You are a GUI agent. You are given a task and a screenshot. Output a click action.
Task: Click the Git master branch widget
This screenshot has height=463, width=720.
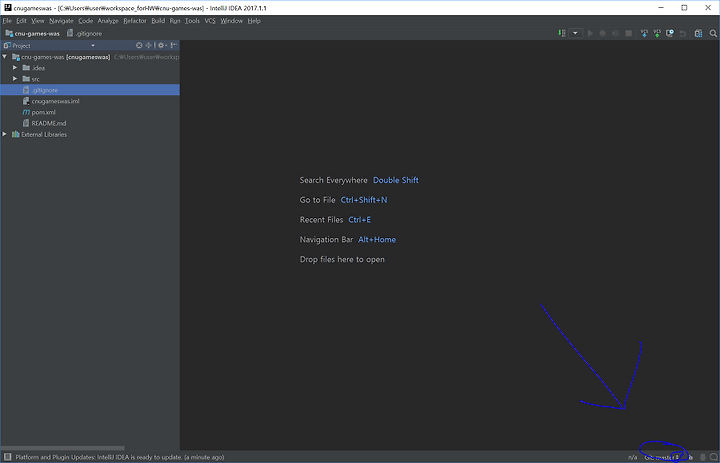click(662, 457)
